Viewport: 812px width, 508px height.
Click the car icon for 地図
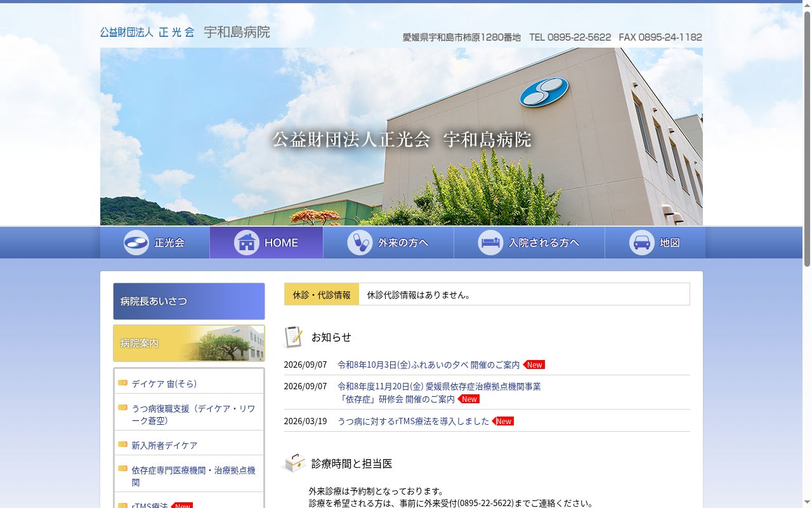tap(642, 243)
